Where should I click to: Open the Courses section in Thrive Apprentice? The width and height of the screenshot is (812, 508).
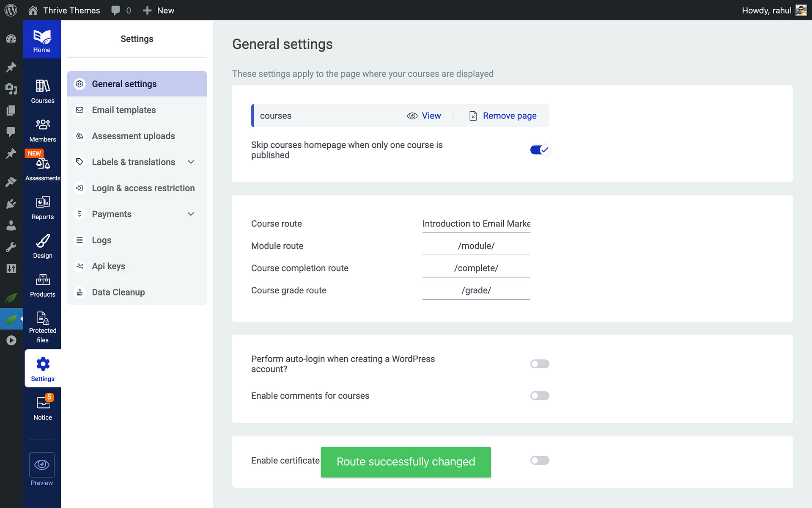42,91
